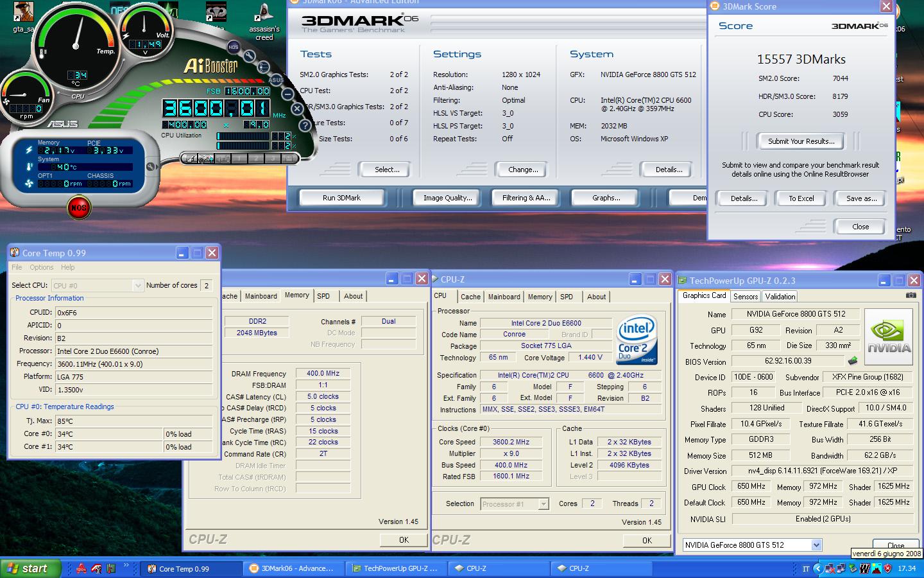
Task: Open the Graphs... button in 3DMark06
Action: click(x=606, y=198)
